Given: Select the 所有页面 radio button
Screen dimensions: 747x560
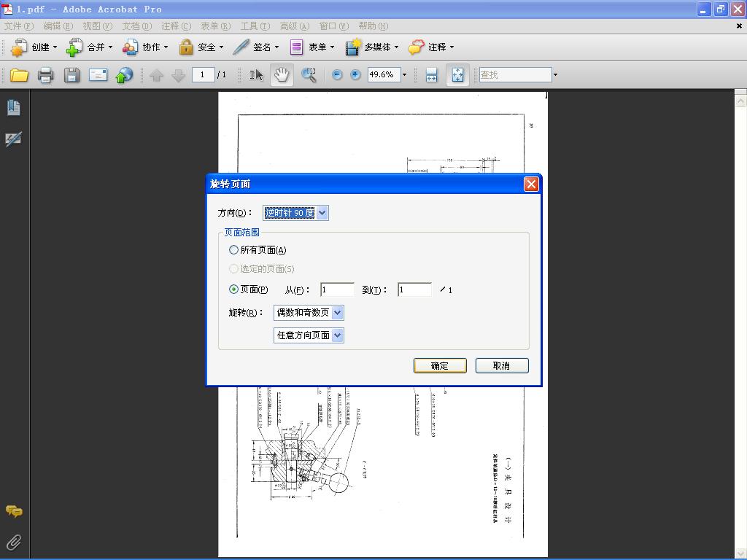Looking at the screenshot, I should [x=233, y=250].
